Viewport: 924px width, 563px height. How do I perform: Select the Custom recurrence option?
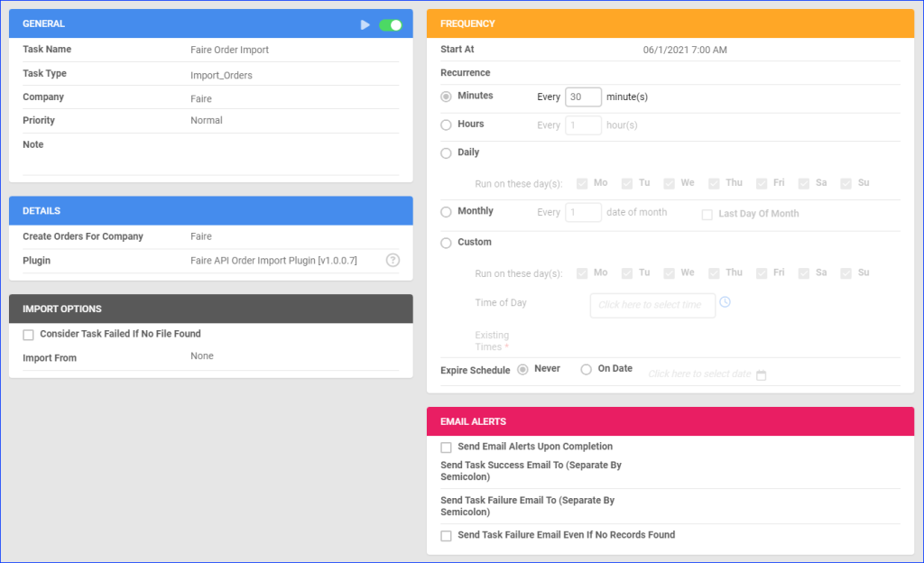click(x=446, y=243)
